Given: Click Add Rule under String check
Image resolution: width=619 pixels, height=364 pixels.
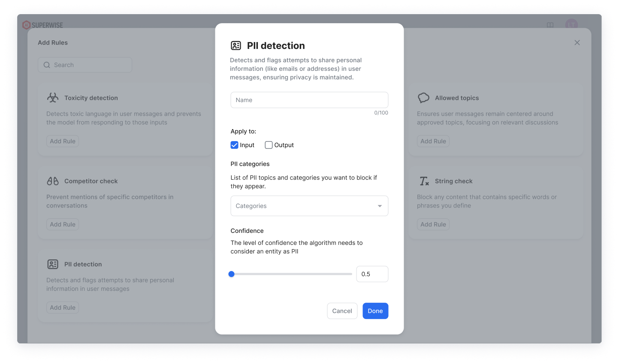Looking at the screenshot, I should (433, 224).
